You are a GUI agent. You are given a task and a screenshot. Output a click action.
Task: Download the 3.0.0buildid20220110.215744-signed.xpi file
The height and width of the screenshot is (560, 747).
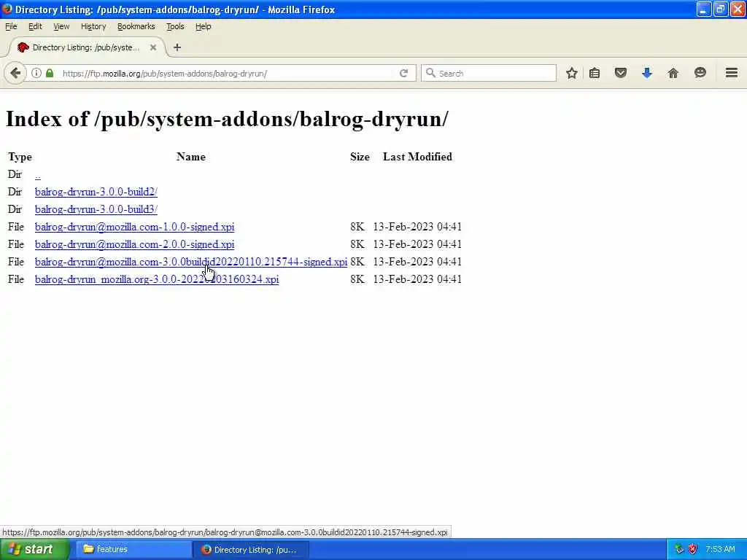click(x=191, y=262)
